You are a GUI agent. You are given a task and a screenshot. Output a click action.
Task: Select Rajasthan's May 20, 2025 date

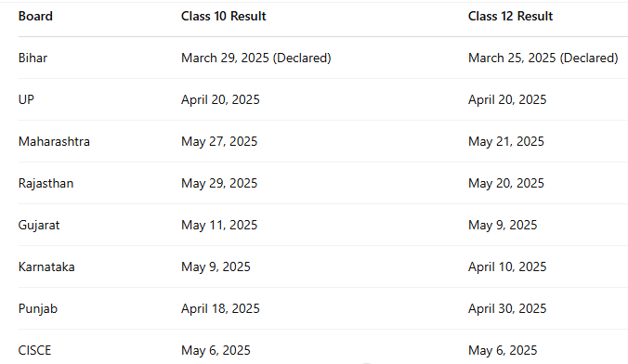click(x=506, y=184)
